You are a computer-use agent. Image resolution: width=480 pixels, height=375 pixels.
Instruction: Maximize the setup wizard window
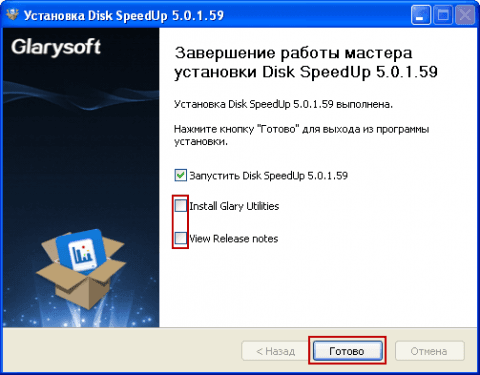(x=443, y=15)
